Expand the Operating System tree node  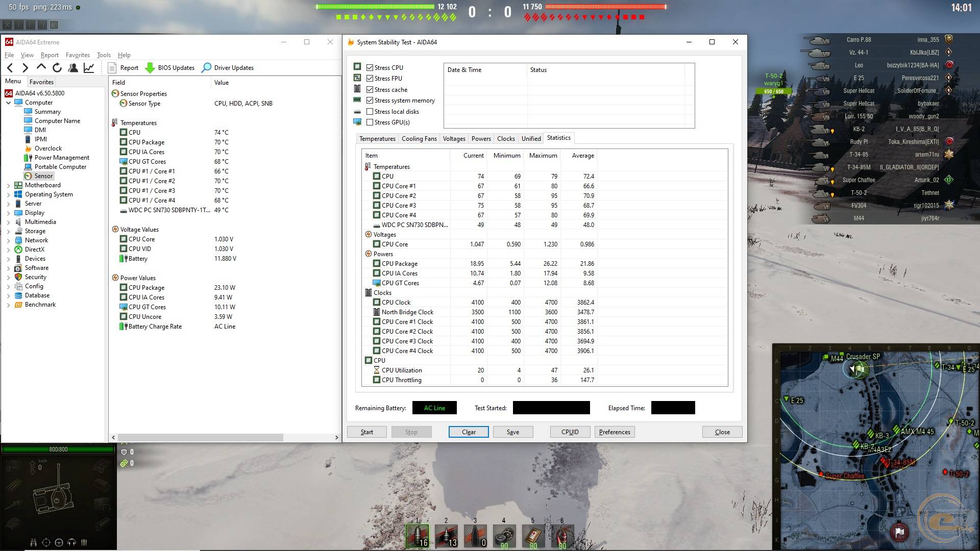tap(9, 194)
